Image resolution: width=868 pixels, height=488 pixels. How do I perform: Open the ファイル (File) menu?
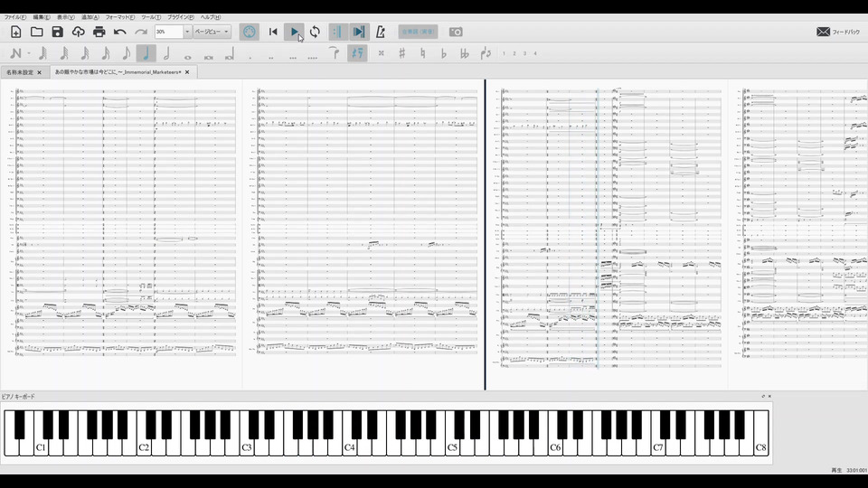(15, 17)
